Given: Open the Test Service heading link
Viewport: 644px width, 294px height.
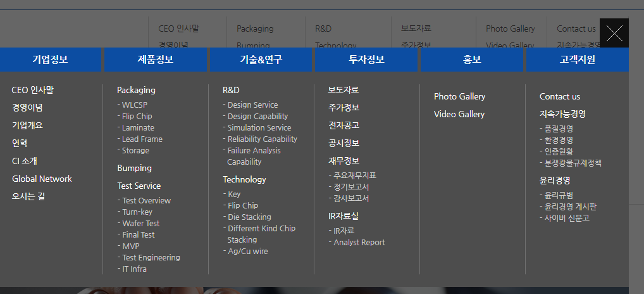Looking at the screenshot, I should coord(139,186).
